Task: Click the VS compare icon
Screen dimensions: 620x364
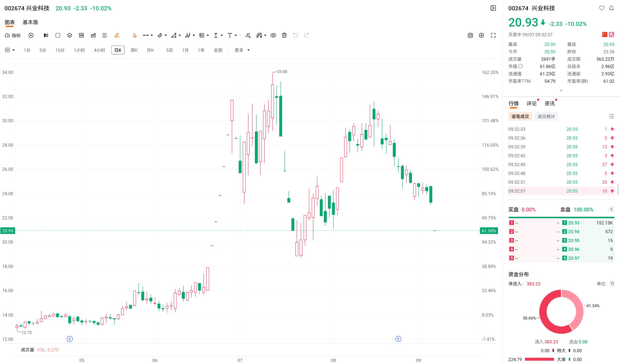Action: point(81,35)
